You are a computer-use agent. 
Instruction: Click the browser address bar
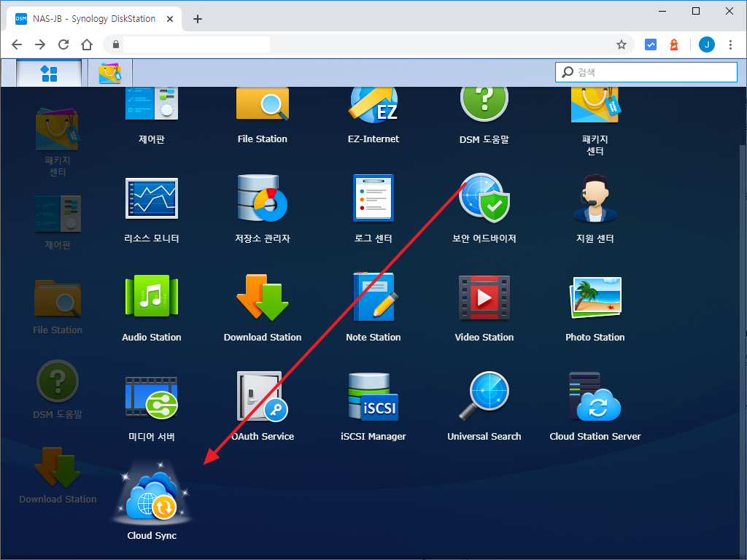tap(368, 44)
